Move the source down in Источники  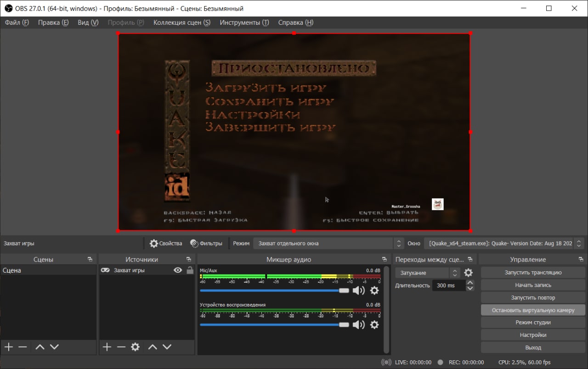click(167, 347)
